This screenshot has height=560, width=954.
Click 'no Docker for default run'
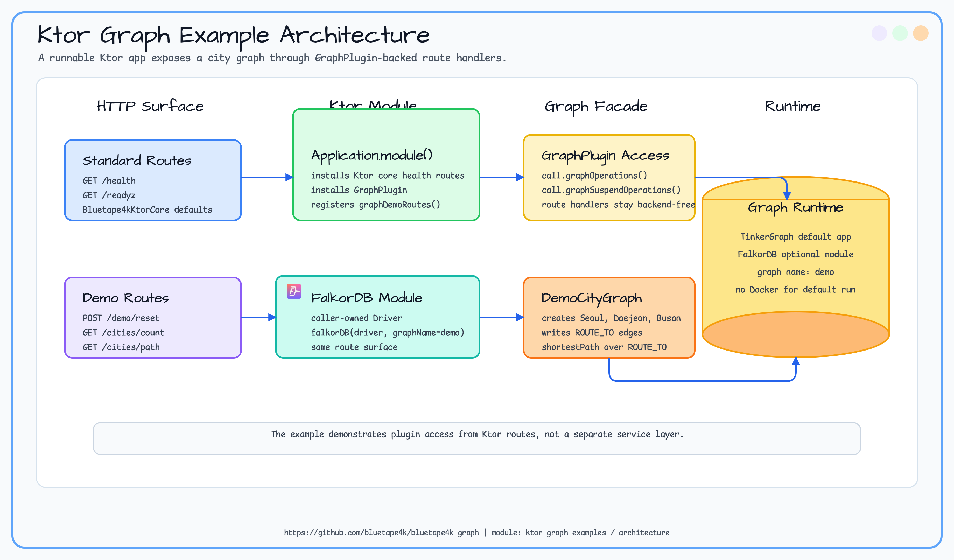point(795,289)
